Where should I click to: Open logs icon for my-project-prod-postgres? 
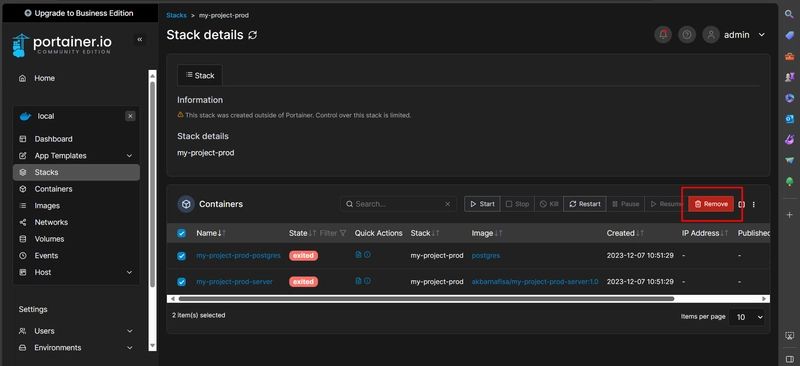pos(358,254)
